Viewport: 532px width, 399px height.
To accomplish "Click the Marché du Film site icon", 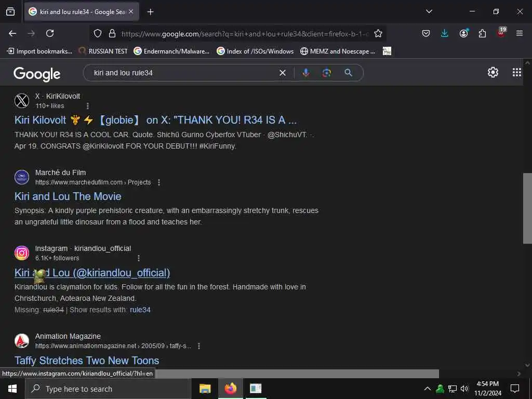I will [22, 177].
